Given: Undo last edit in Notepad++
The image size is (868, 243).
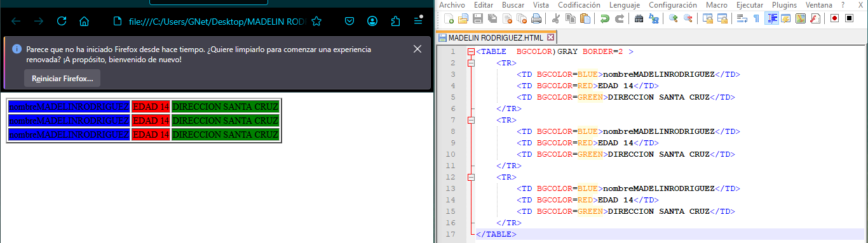Looking at the screenshot, I should coord(605,18).
